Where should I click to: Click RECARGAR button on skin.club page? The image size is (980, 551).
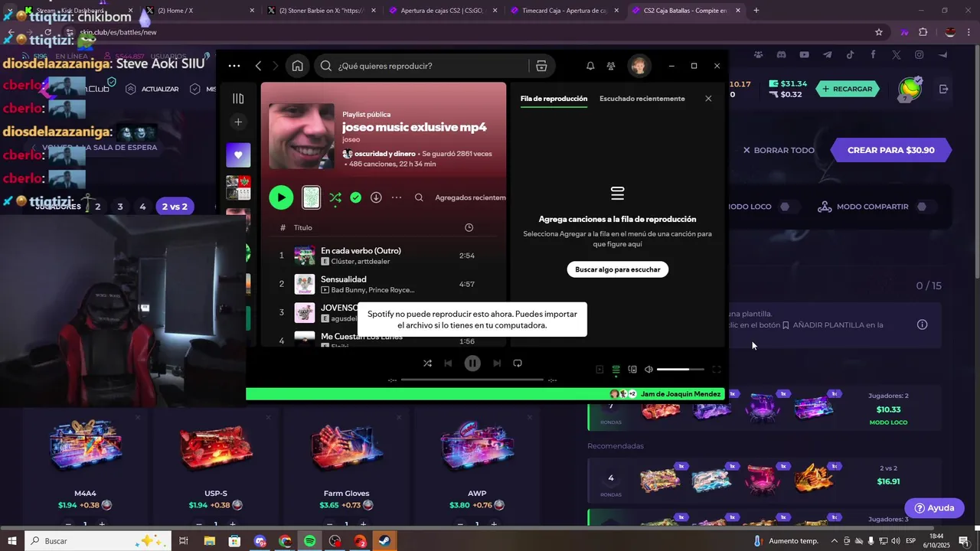coord(847,89)
